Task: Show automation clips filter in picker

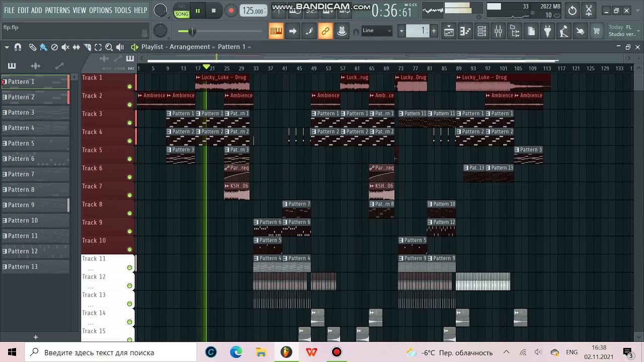Action: (x=59, y=66)
